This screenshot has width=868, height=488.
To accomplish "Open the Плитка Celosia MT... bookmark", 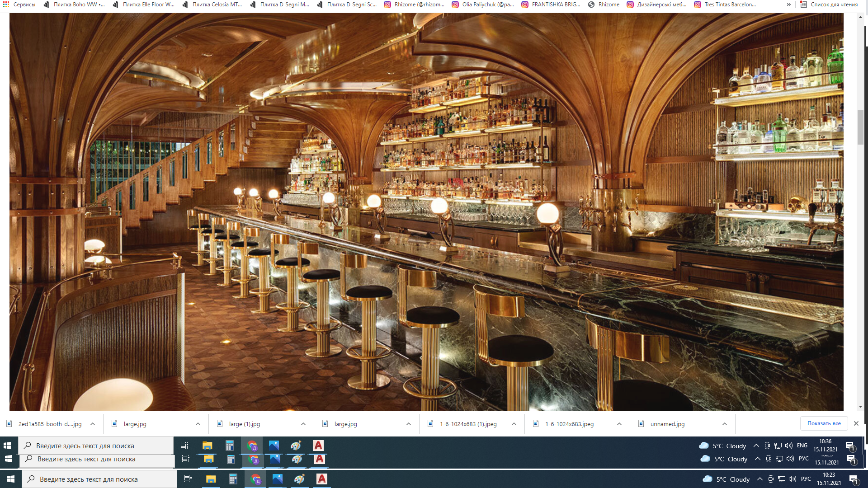I will 212,5.
